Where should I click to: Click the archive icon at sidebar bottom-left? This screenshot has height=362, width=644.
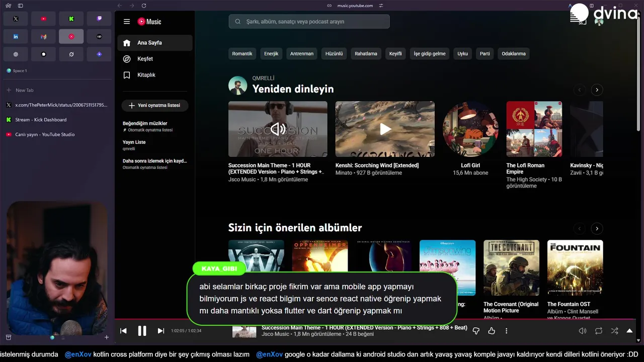pyautogui.click(x=9, y=337)
